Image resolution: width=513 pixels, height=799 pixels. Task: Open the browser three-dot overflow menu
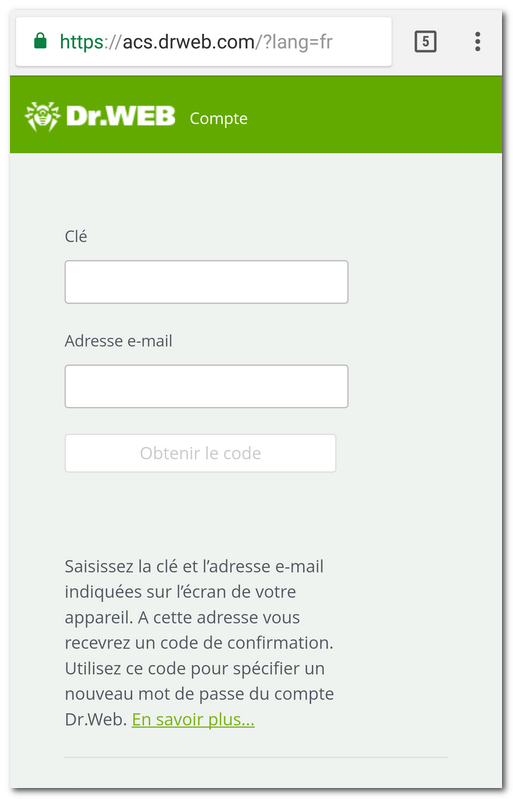point(477,41)
